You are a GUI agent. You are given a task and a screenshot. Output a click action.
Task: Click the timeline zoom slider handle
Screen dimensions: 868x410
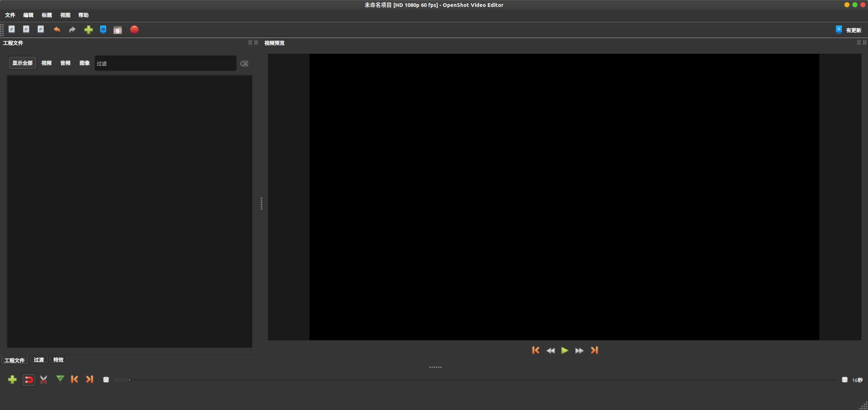click(129, 380)
